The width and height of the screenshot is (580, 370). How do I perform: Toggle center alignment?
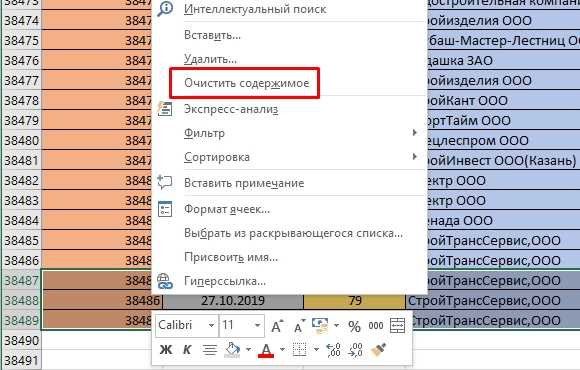(210, 350)
